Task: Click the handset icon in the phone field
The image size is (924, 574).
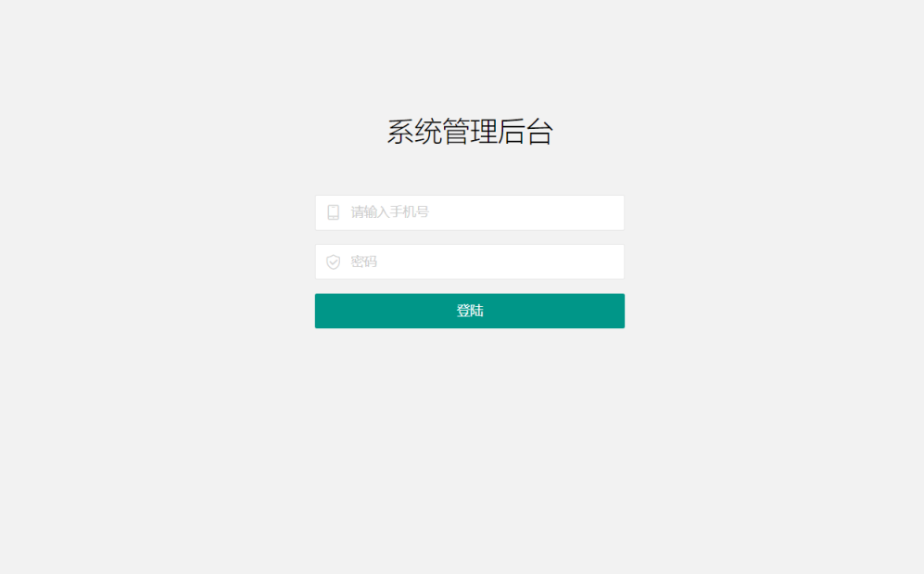Action: pyautogui.click(x=333, y=212)
